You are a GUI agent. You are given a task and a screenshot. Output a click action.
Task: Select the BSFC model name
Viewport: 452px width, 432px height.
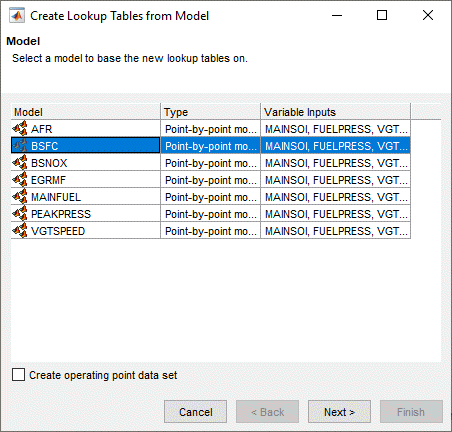45,146
